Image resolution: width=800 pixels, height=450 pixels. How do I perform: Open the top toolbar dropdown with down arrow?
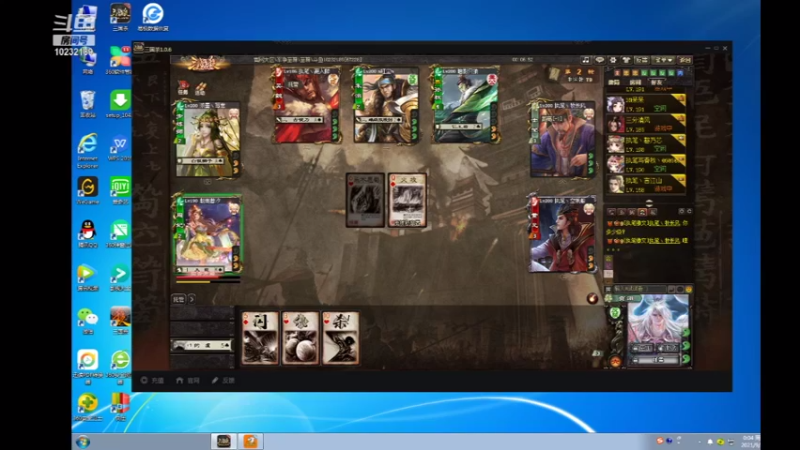click(x=663, y=60)
